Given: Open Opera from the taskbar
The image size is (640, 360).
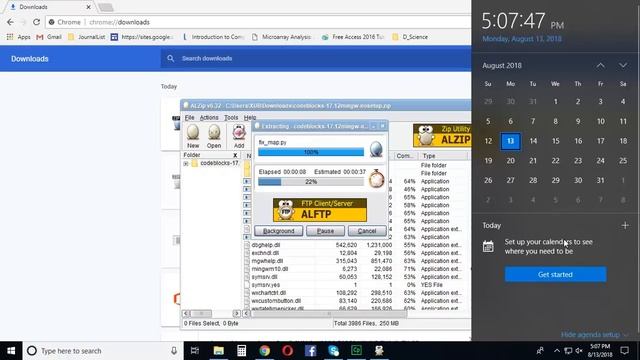Looking at the screenshot, I should pos(287,351).
